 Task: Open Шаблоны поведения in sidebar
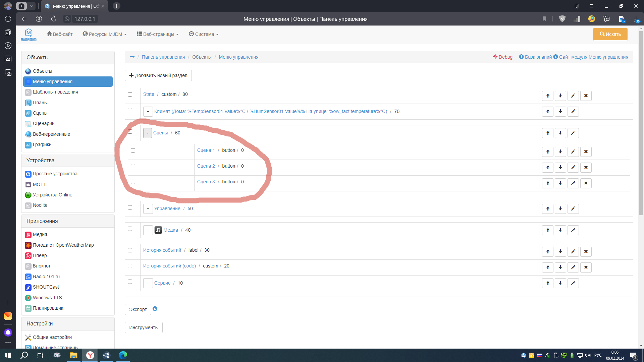click(x=55, y=92)
